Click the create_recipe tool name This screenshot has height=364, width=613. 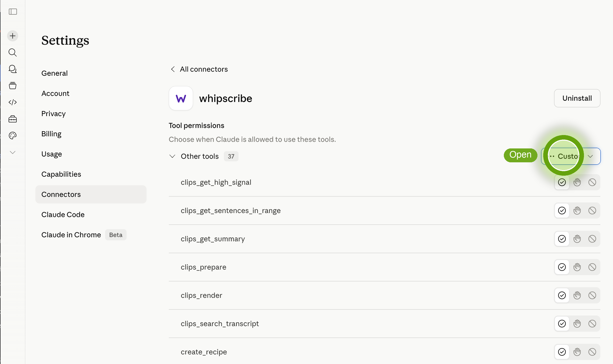[204, 352]
